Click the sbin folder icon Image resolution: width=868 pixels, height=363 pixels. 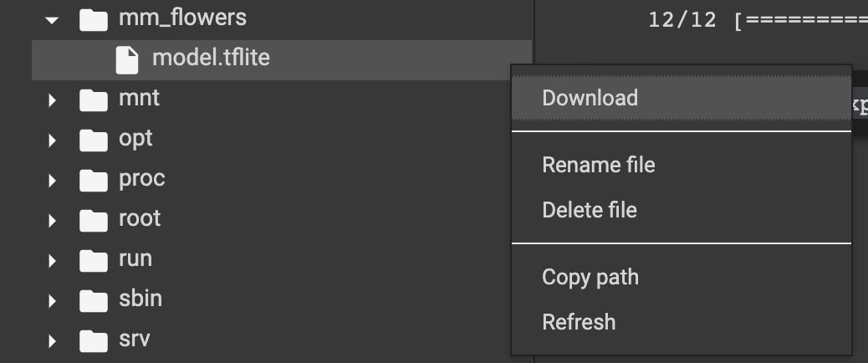tap(94, 300)
